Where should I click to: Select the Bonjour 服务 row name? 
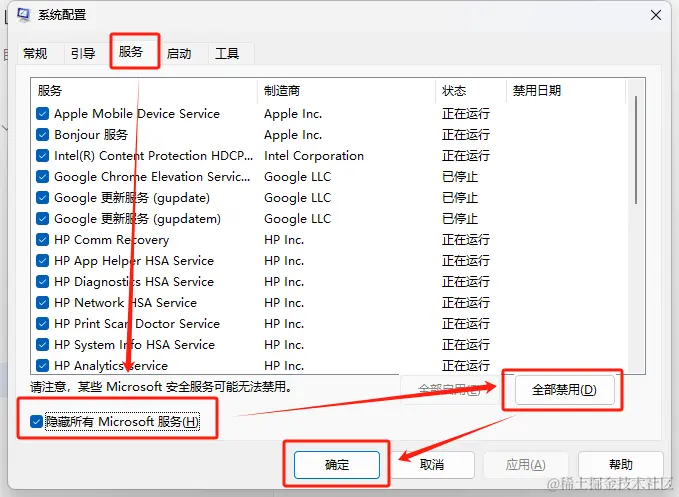(91, 135)
